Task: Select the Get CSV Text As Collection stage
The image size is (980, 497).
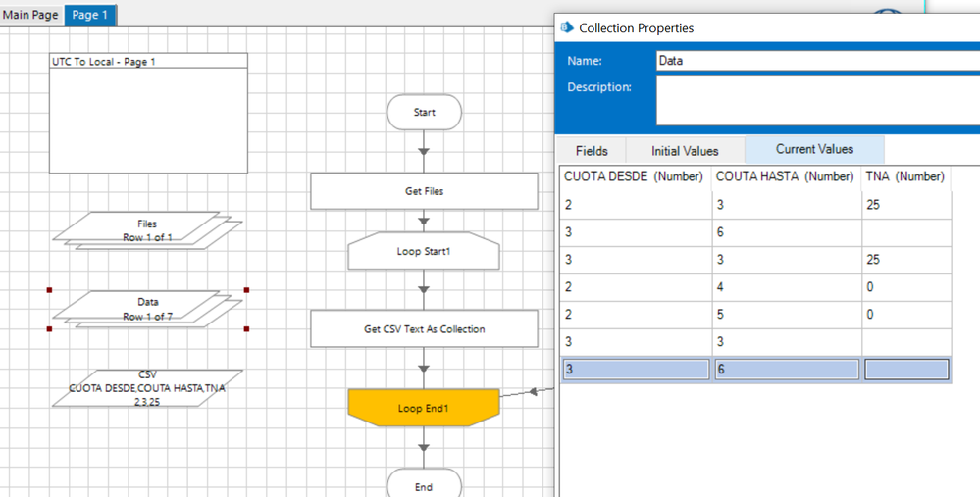Action: coord(425,329)
